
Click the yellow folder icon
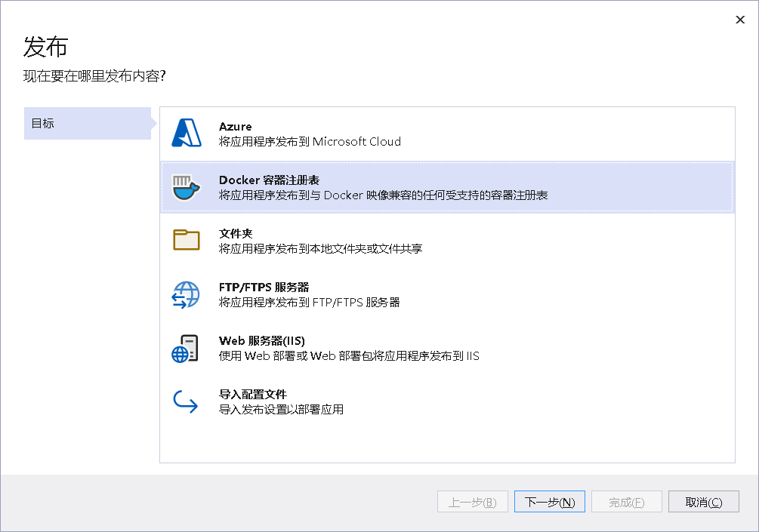pos(186,241)
